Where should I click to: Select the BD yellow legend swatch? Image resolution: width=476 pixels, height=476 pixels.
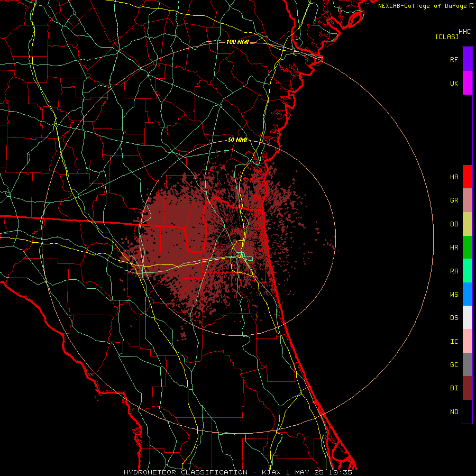point(467,224)
